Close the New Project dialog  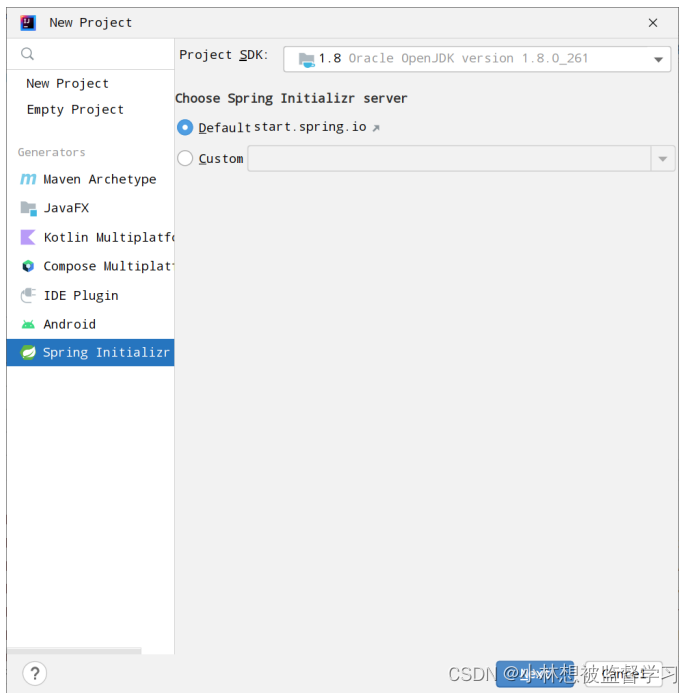click(653, 23)
